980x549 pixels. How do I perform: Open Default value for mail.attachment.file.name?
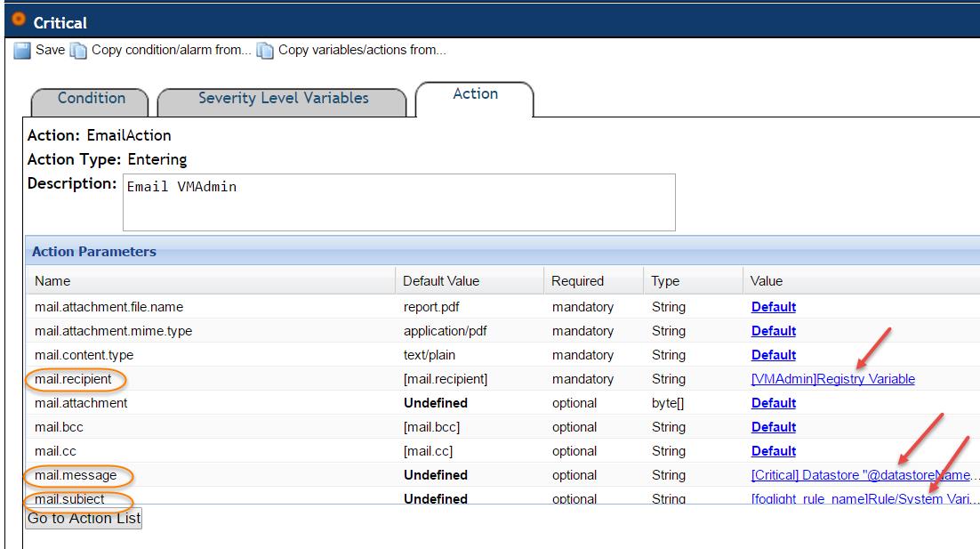tap(773, 307)
